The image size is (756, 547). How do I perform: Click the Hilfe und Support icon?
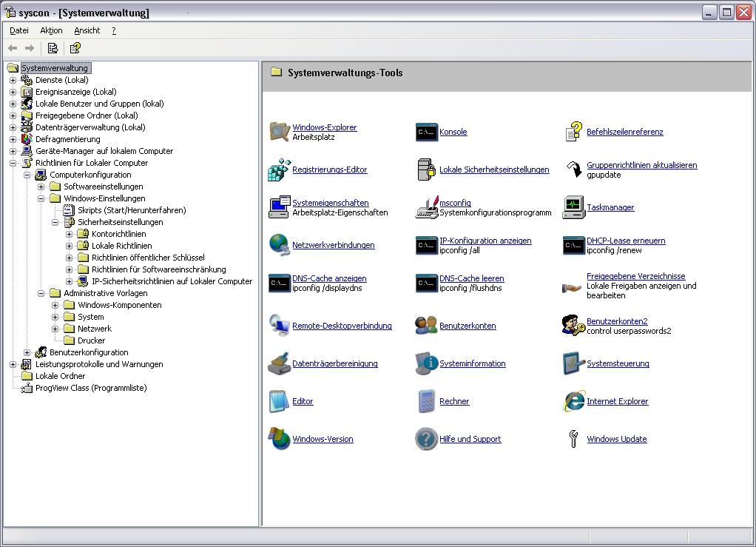coord(426,439)
